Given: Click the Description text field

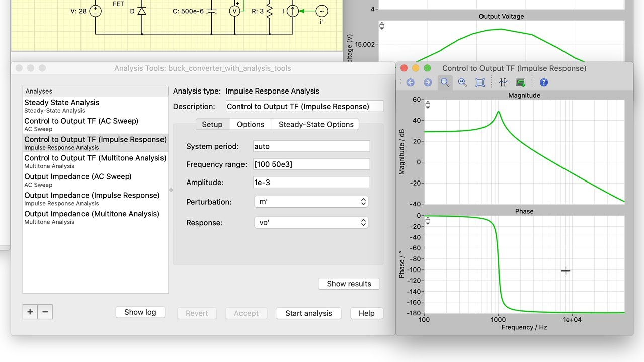Looking at the screenshot, I should (x=304, y=106).
